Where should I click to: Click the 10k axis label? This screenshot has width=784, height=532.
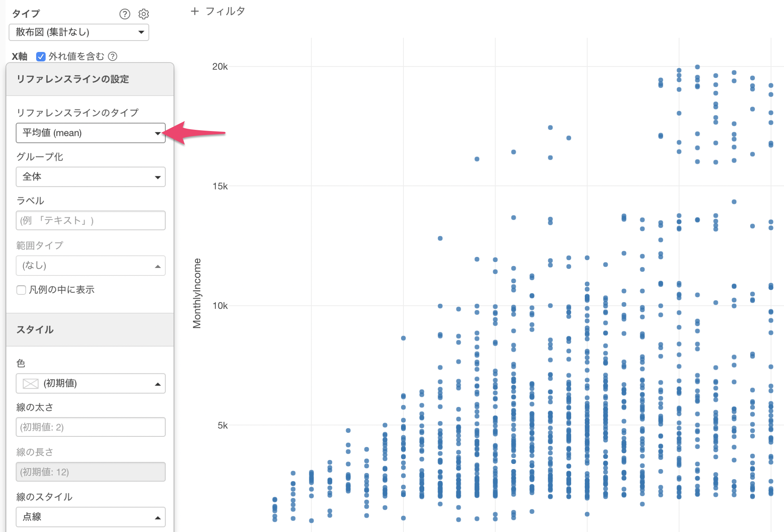point(220,306)
